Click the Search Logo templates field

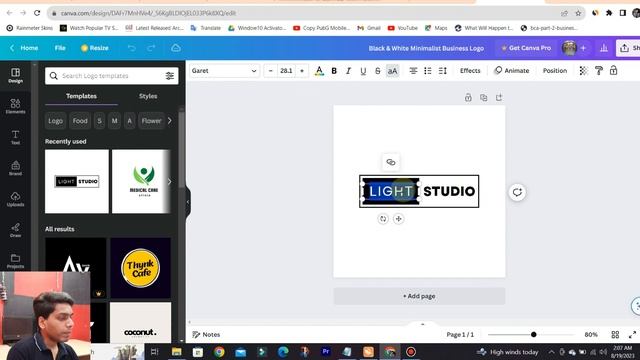pyautogui.click(x=111, y=76)
